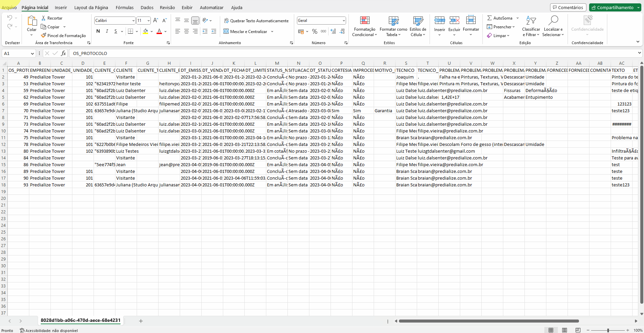Image resolution: width=644 pixels, height=333 pixels.
Task: Enable Quebrar Texto Automaticamente
Action: 257,21
